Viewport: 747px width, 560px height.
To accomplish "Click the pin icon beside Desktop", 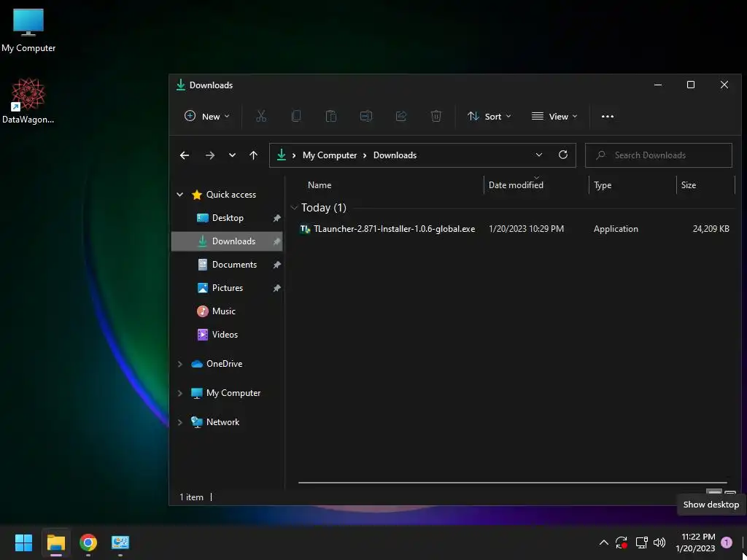I will pyautogui.click(x=276, y=218).
